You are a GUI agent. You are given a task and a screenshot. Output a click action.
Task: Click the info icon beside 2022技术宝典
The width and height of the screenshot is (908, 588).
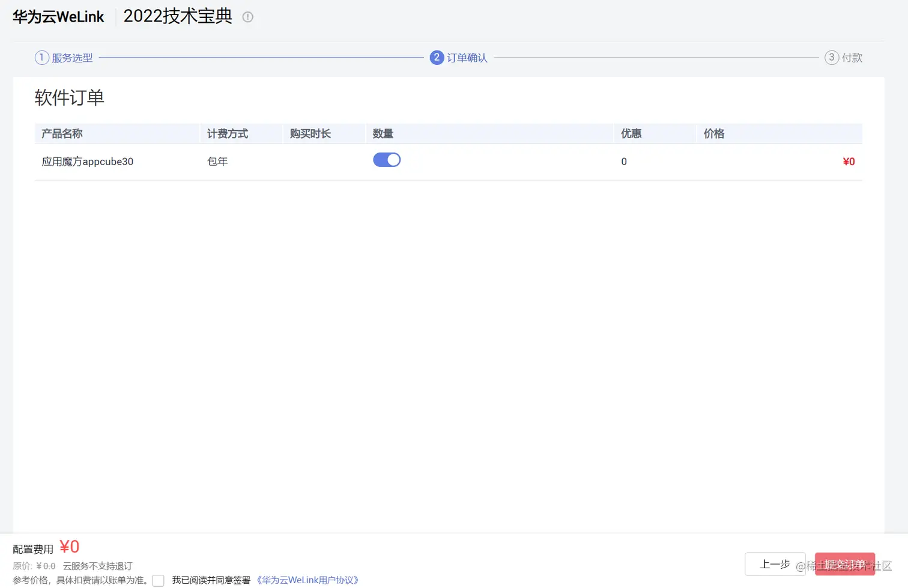click(247, 17)
